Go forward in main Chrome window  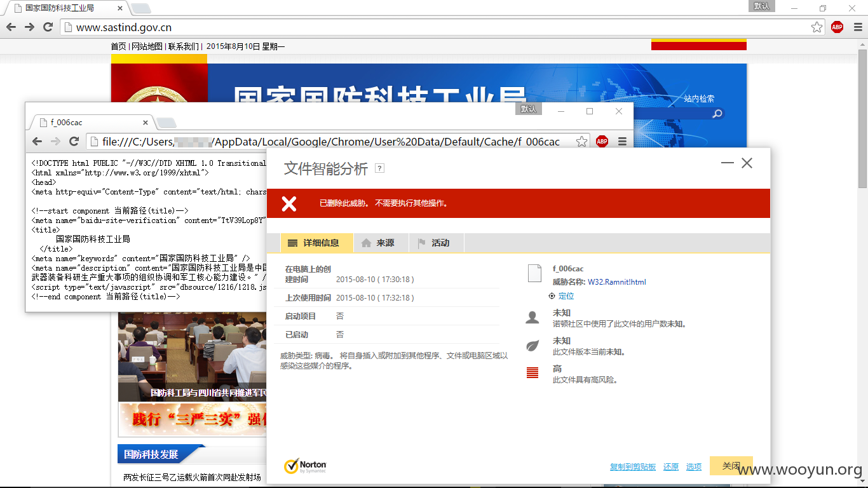coord(29,27)
